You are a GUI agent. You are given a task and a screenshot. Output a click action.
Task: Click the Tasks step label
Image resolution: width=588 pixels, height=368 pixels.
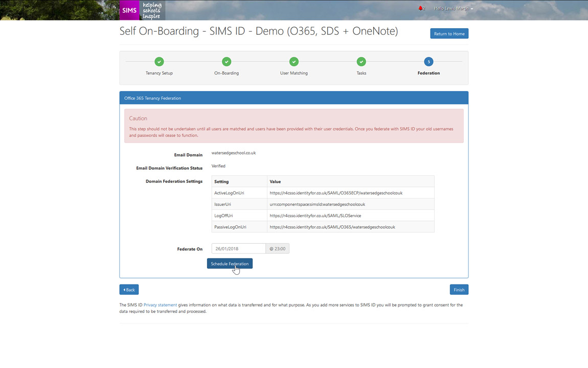pyautogui.click(x=361, y=73)
